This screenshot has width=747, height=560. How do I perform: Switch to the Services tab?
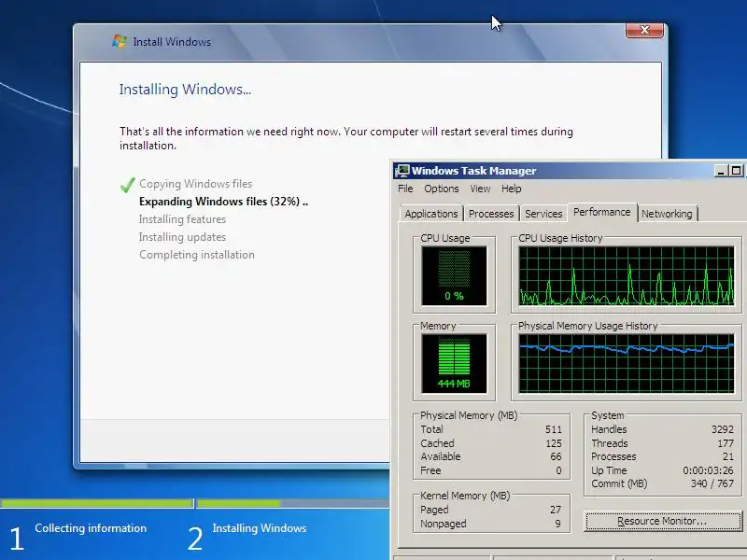click(543, 214)
